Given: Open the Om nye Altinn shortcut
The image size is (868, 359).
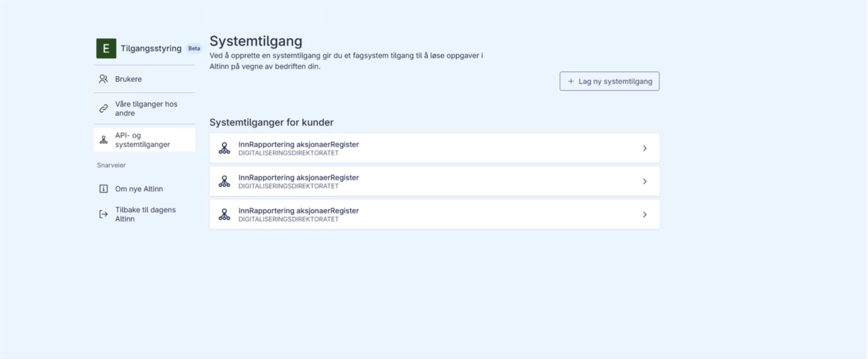Looking at the screenshot, I should (x=139, y=189).
